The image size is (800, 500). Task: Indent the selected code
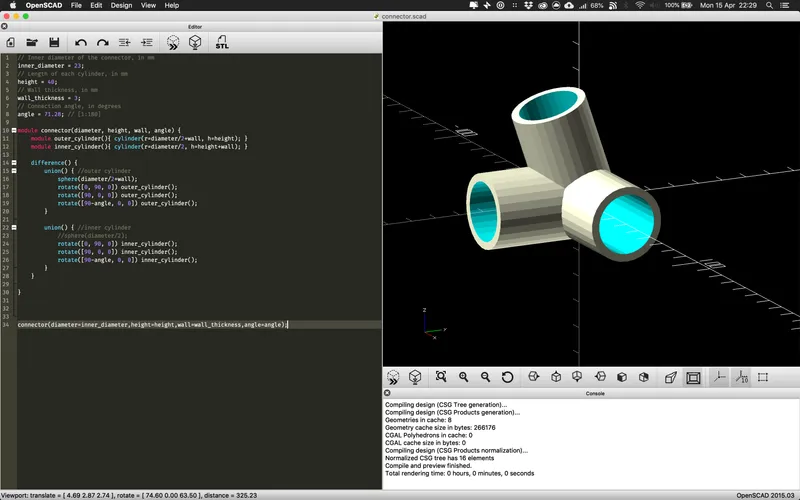147,43
